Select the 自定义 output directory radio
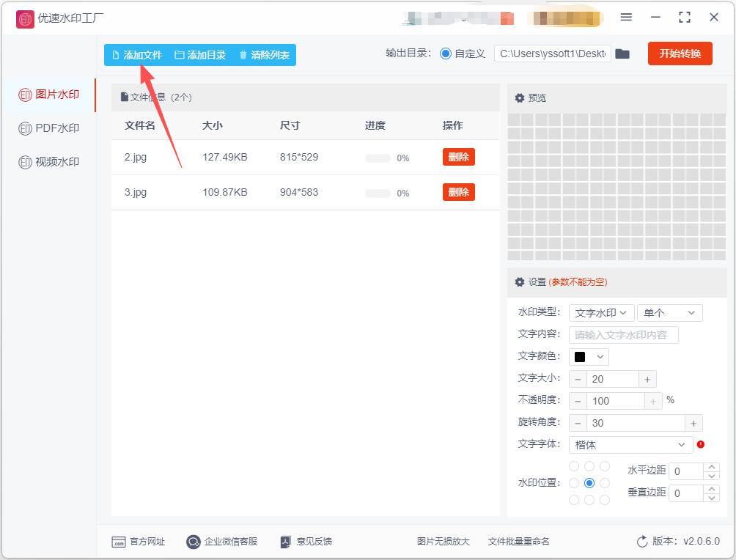The image size is (736, 560). tap(446, 54)
